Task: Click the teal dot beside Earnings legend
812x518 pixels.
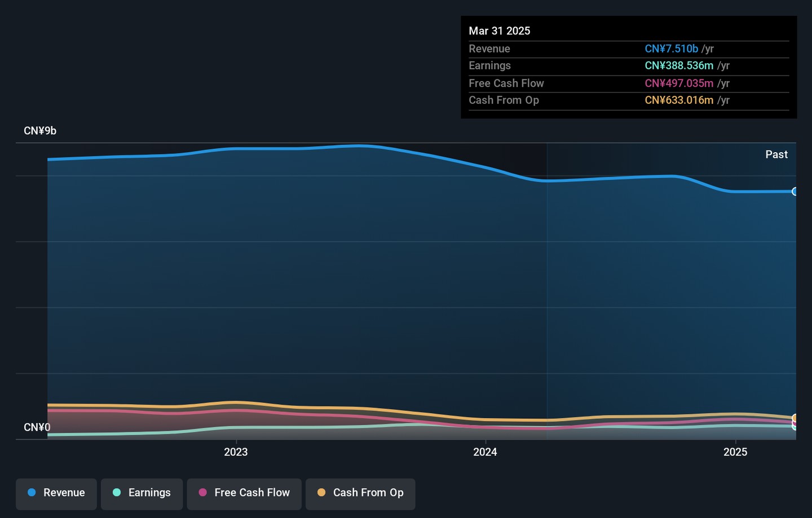Action: pyautogui.click(x=117, y=493)
